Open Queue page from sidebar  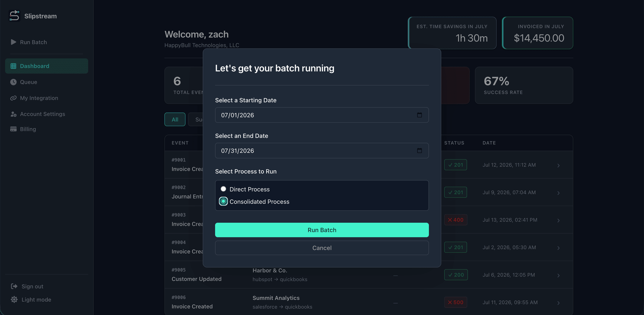tap(46, 82)
